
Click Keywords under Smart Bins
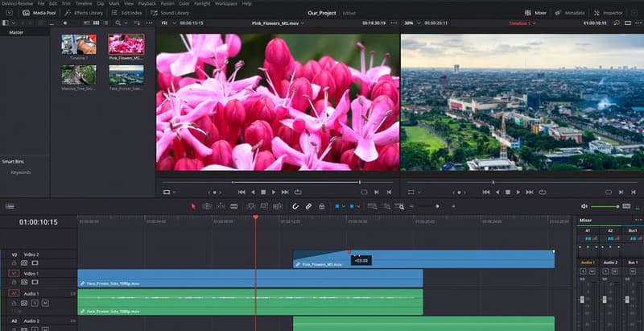21,172
